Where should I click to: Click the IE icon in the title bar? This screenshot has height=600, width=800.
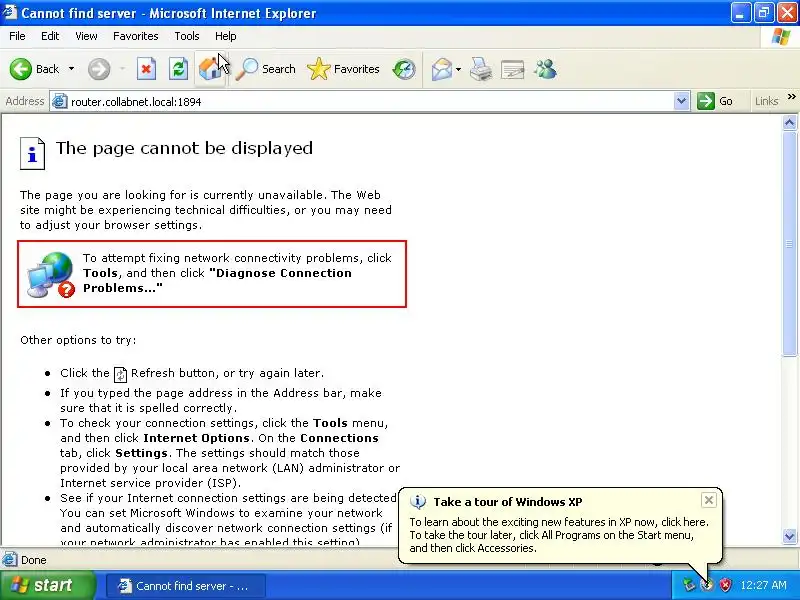[10, 12]
